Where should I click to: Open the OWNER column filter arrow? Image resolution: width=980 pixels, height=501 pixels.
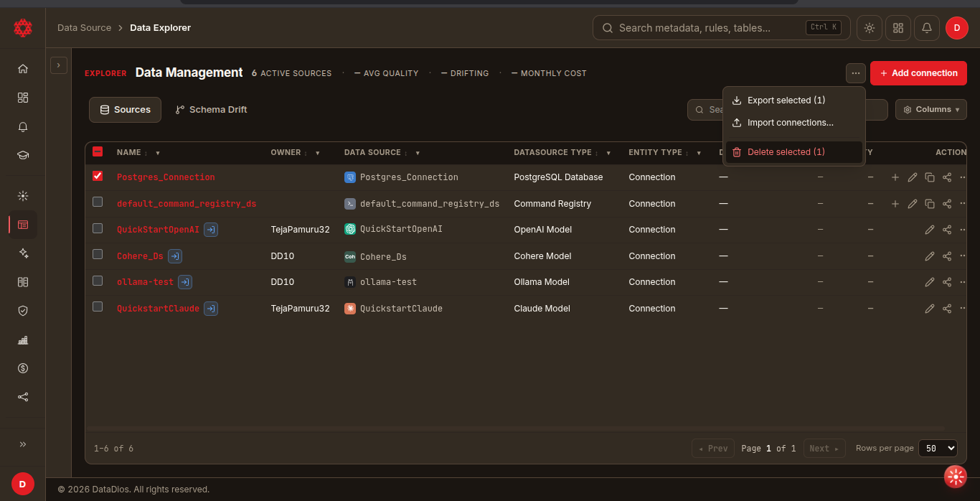point(317,153)
